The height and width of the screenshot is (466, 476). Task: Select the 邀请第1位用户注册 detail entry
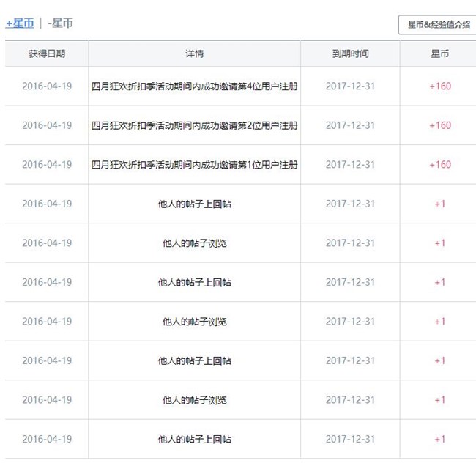(x=194, y=165)
